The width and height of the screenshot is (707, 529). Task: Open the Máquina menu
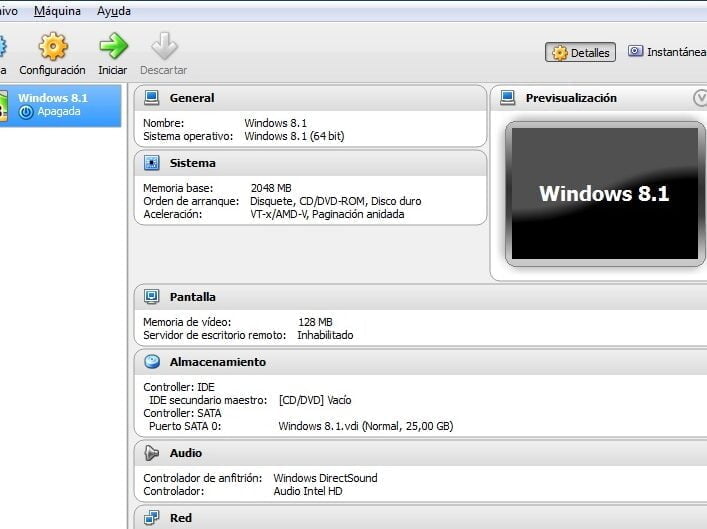(57, 12)
